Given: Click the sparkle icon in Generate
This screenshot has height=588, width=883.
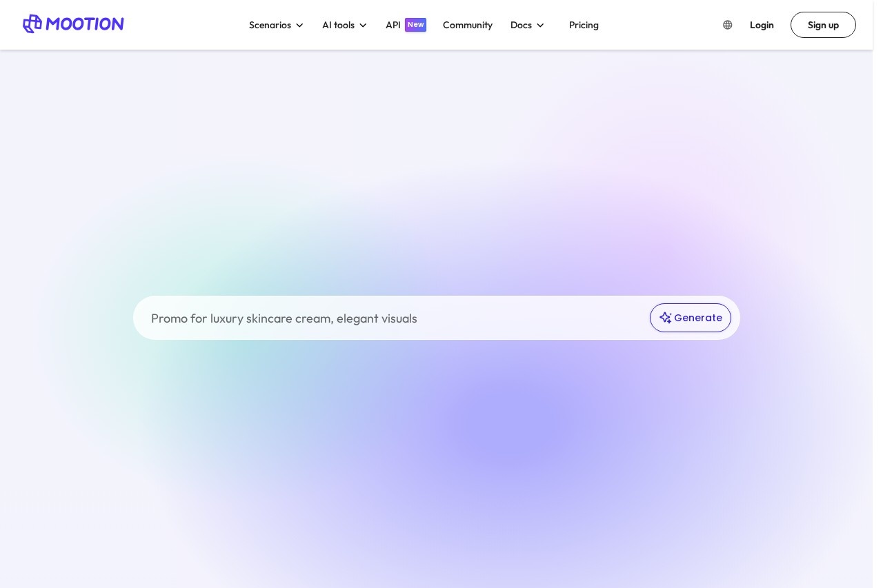Looking at the screenshot, I should coord(665,318).
